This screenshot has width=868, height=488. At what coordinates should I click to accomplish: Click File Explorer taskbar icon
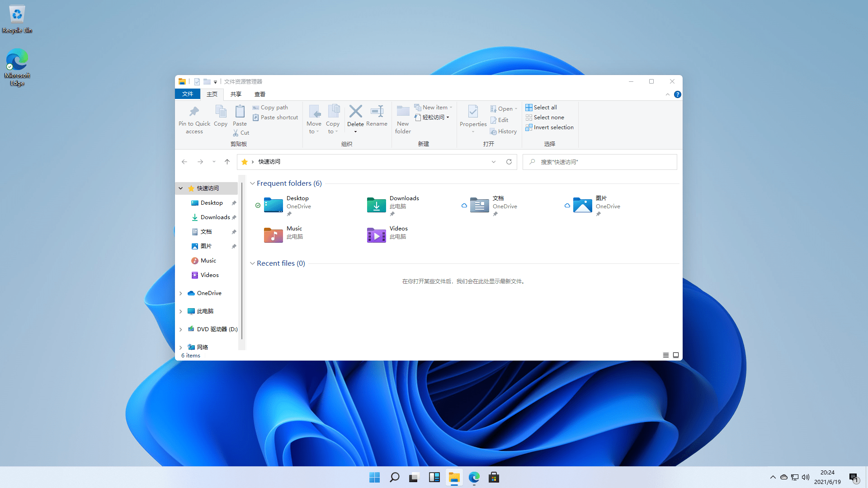[x=454, y=477]
